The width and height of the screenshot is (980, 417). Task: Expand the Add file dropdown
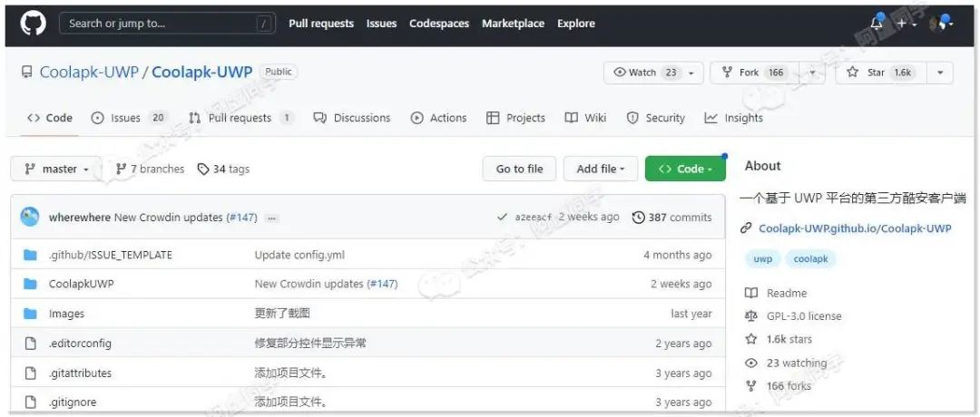[601, 170]
